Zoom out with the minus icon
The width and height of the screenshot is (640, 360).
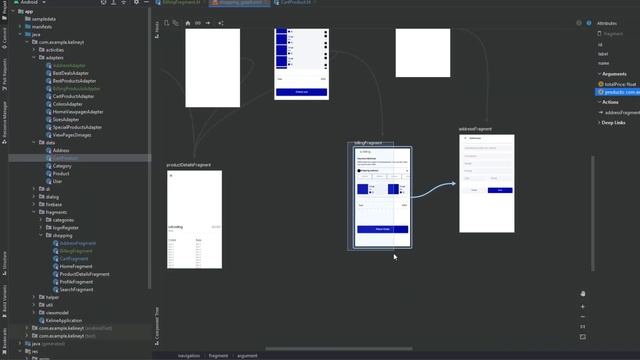click(583, 317)
